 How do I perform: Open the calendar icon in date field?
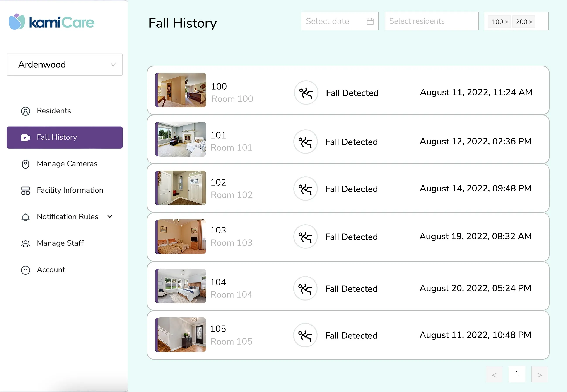[x=370, y=21]
